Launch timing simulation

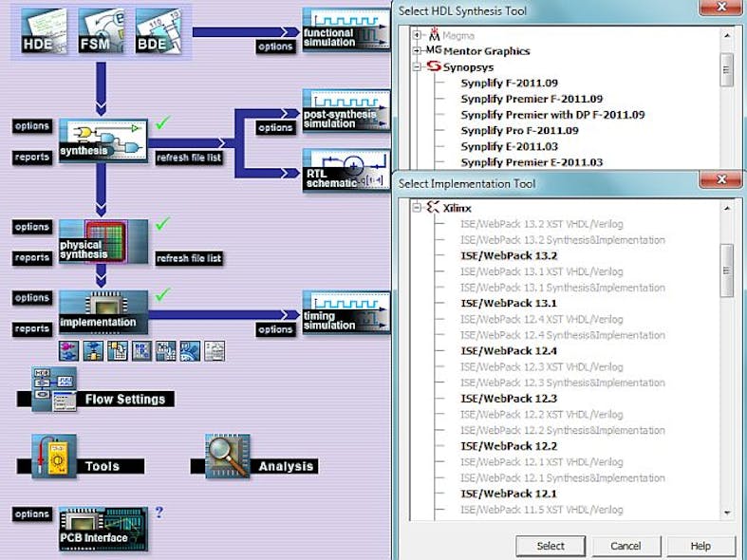point(346,313)
